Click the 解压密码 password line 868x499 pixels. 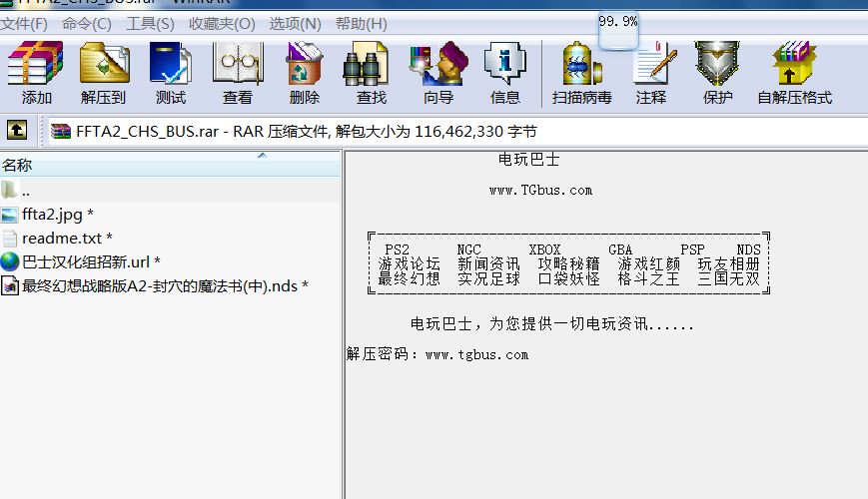pos(437,354)
